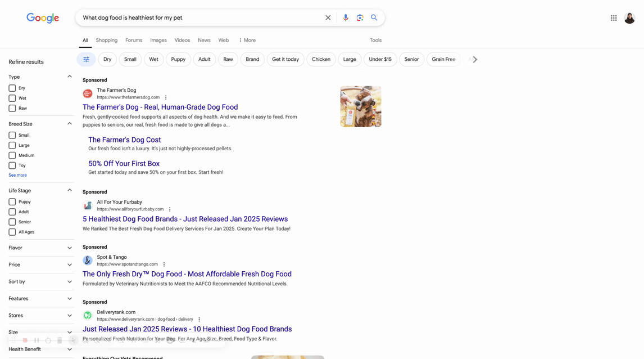
Task: Collapse the Breed Size filter section
Action: [x=70, y=124]
